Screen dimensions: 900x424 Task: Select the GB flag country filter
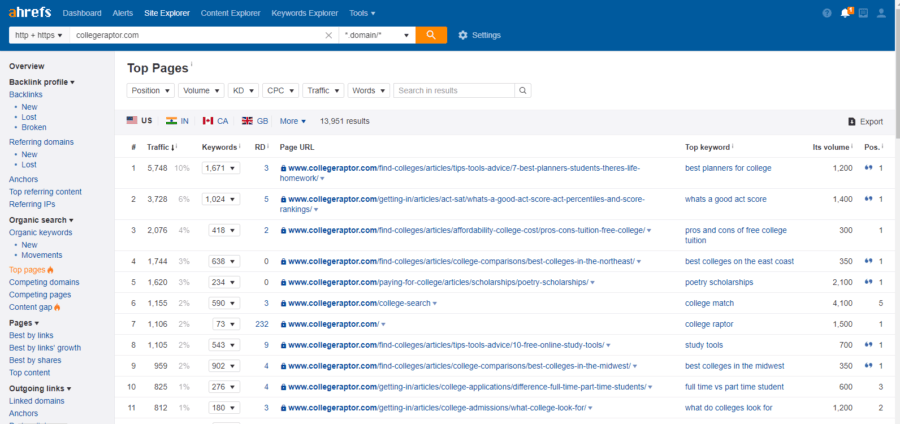(x=255, y=121)
